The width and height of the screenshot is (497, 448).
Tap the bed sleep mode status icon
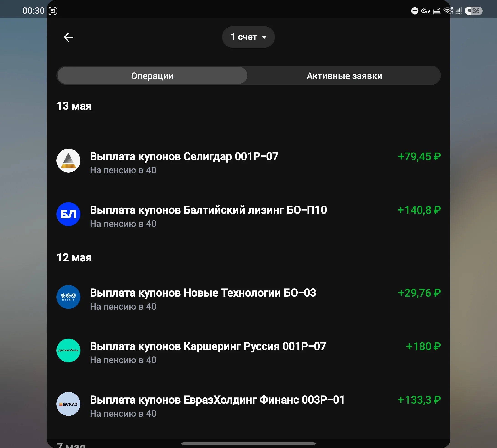click(x=436, y=11)
